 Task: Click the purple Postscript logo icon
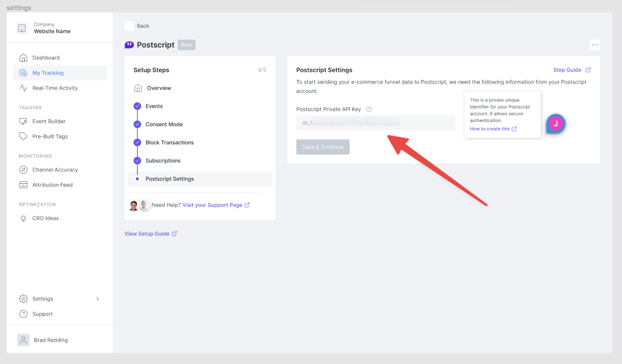129,44
